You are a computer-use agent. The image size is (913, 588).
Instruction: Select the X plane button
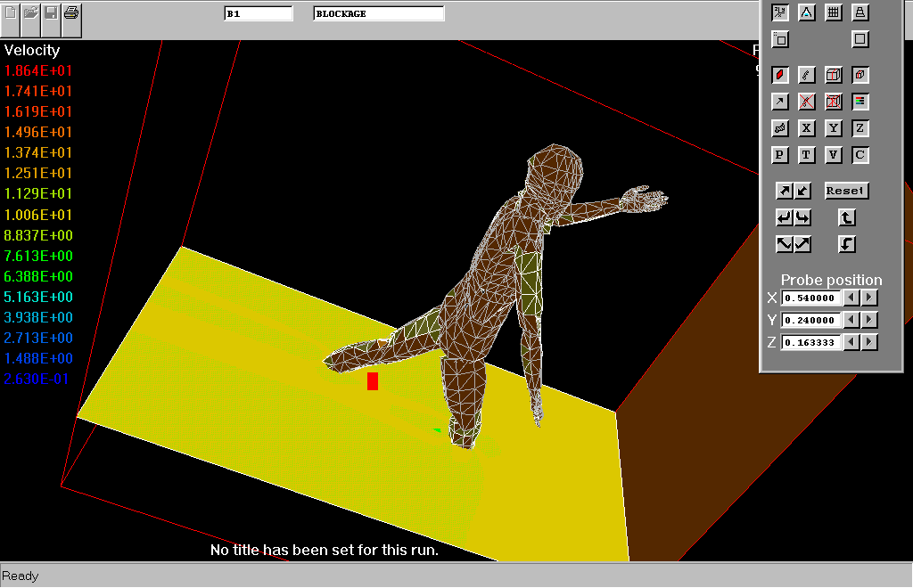tap(807, 128)
